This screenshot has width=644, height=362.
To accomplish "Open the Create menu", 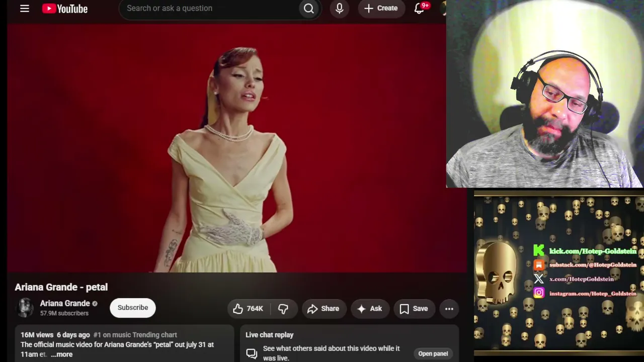I will click(x=381, y=9).
